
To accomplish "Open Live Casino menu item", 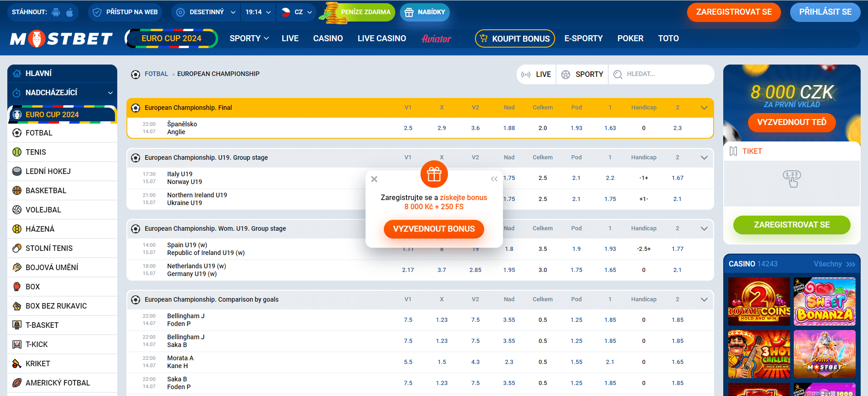I will [382, 38].
